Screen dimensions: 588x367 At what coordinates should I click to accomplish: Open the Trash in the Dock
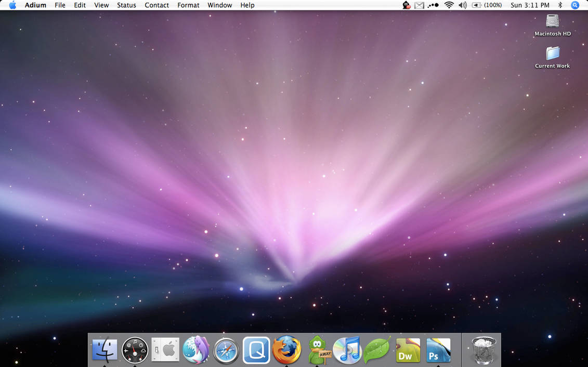pyautogui.click(x=484, y=350)
